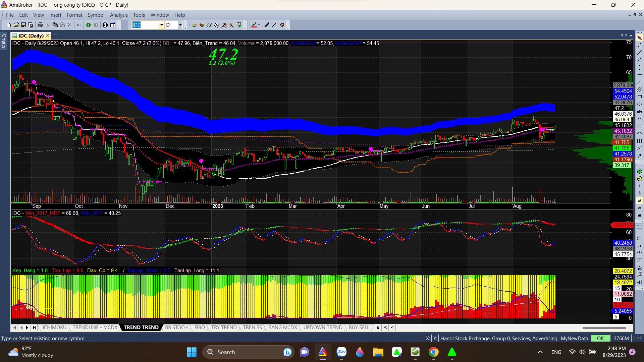Open the Format menu
This screenshot has width=644, height=362.
[x=74, y=15]
